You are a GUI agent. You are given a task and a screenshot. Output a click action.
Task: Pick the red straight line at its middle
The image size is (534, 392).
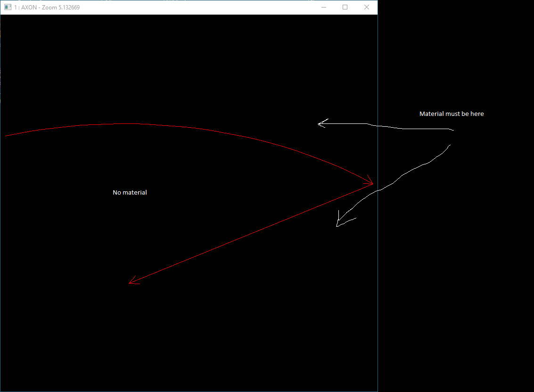coord(250,233)
